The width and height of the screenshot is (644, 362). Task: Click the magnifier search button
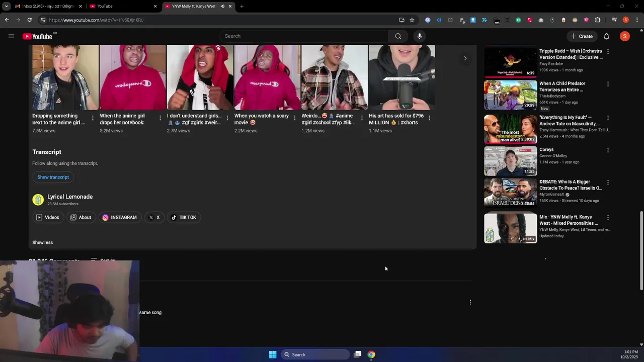398,36
